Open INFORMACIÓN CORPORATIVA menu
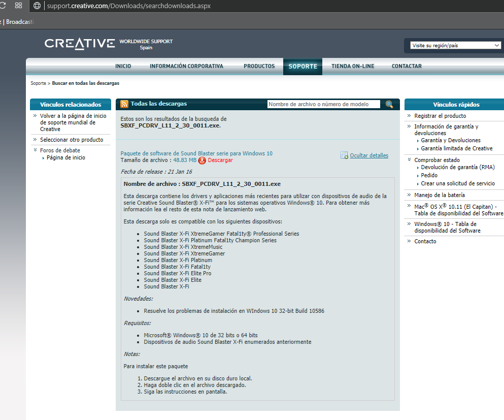 [186, 66]
